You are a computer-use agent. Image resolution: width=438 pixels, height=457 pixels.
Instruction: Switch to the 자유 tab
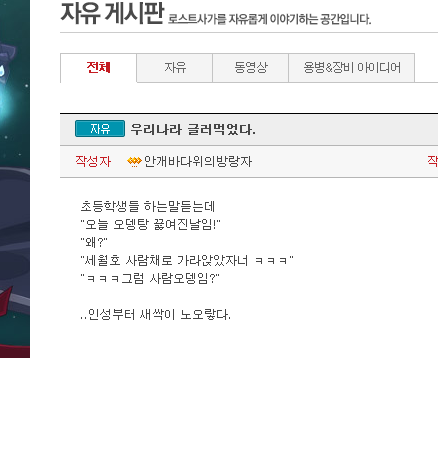[175, 68]
